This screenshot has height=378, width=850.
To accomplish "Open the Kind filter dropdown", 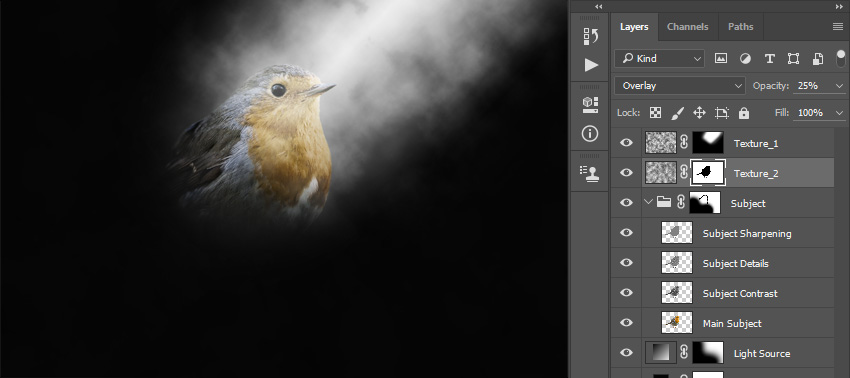I will [659, 59].
